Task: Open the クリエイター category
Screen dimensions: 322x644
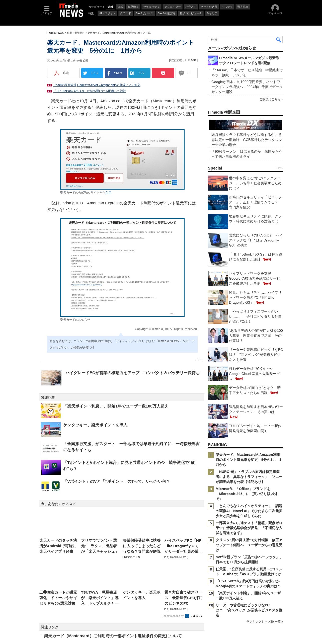Action: point(173,7)
